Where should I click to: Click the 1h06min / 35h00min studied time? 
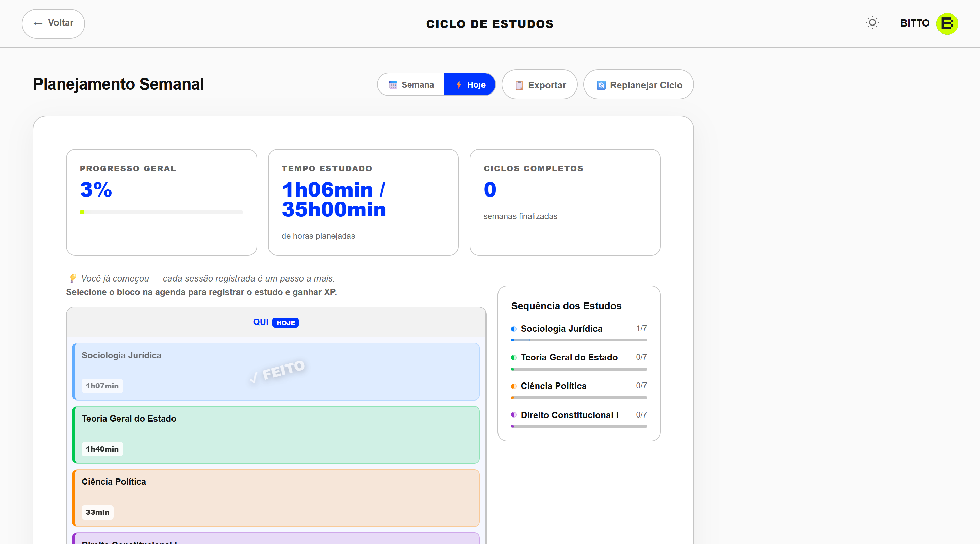[x=333, y=199]
